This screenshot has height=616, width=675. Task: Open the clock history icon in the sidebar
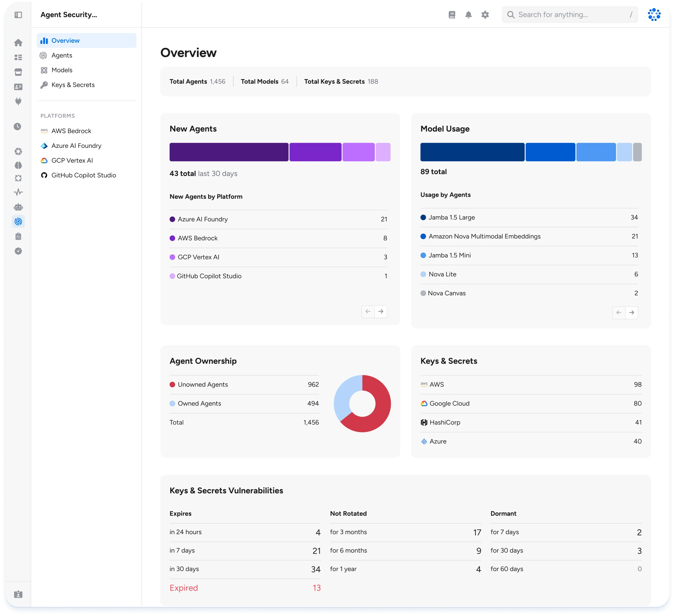pyautogui.click(x=18, y=126)
